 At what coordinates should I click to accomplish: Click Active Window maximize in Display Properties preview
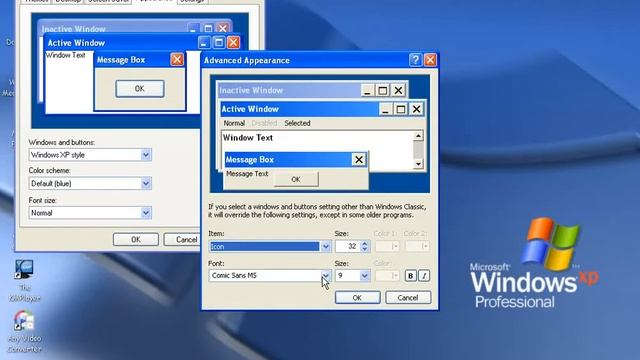click(219, 42)
